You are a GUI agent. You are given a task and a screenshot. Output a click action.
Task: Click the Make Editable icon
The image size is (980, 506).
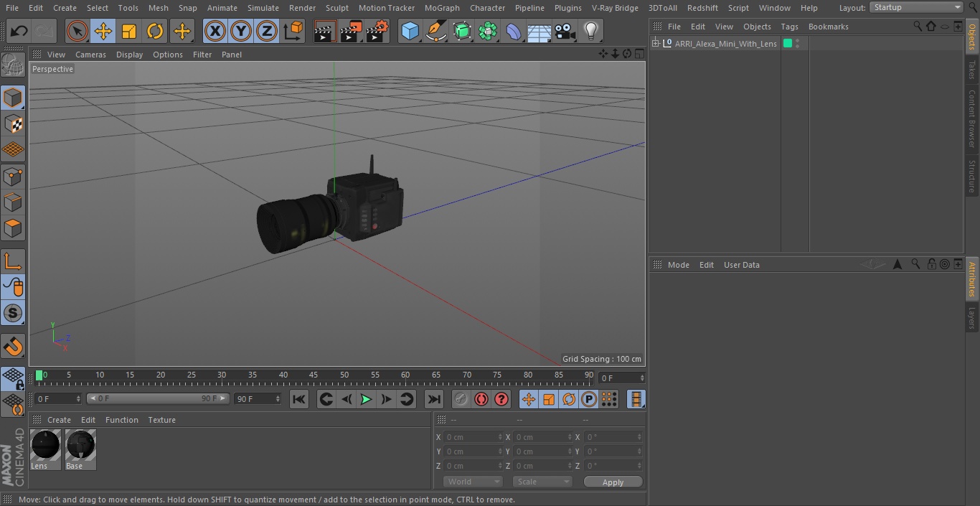pos(13,65)
